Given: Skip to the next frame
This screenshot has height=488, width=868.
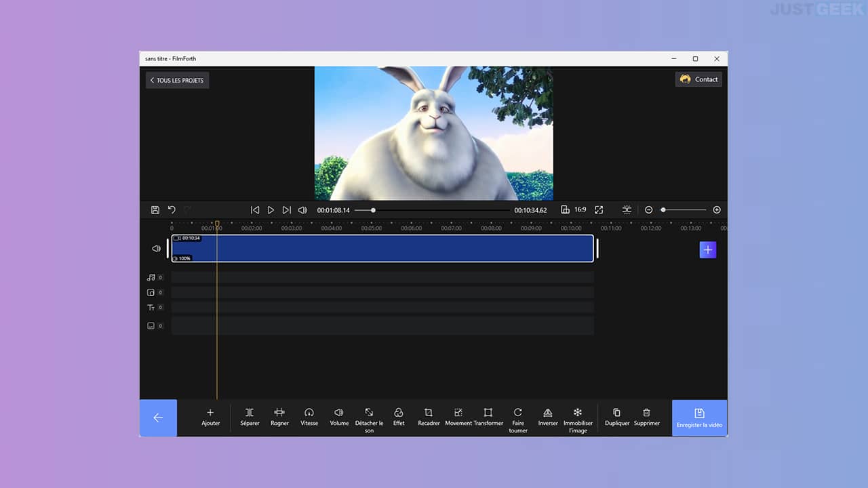Looking at the screenshot, I should [x=286, y=210].
